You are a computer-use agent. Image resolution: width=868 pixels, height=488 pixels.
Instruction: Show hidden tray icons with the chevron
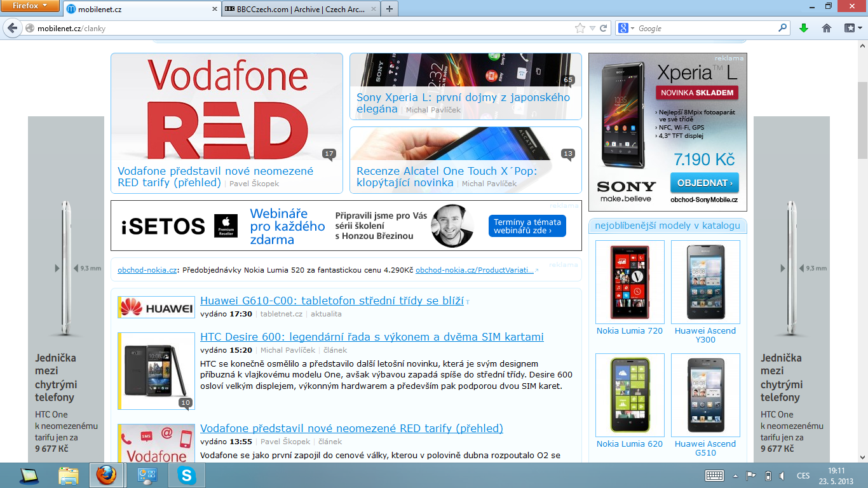click(736, 475)
